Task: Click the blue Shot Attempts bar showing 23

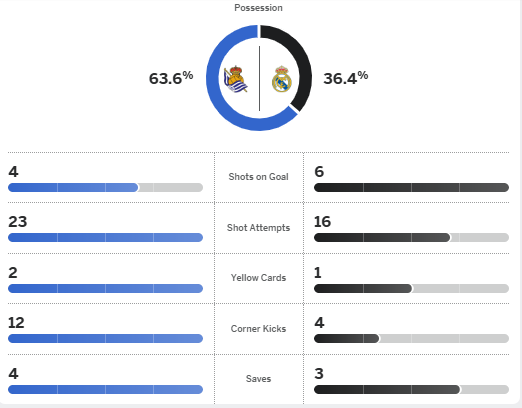Action: (105, 237)
